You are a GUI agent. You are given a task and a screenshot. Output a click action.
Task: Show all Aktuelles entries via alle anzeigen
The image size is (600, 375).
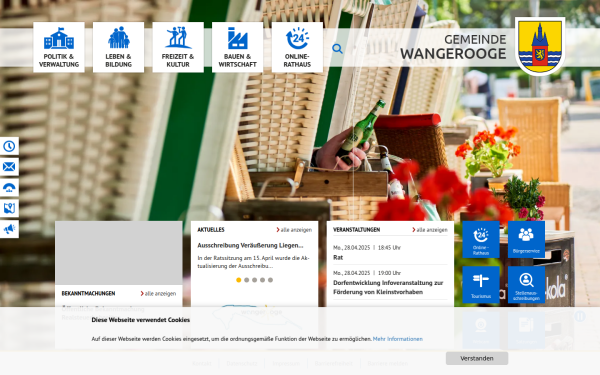(294, 230)
